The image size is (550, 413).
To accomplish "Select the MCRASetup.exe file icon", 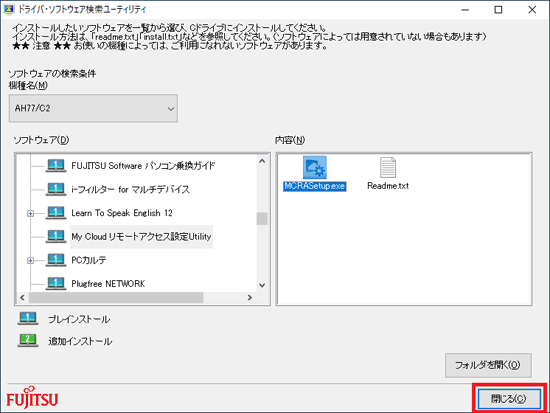I will pyautogui.click(x=315, y=168).
